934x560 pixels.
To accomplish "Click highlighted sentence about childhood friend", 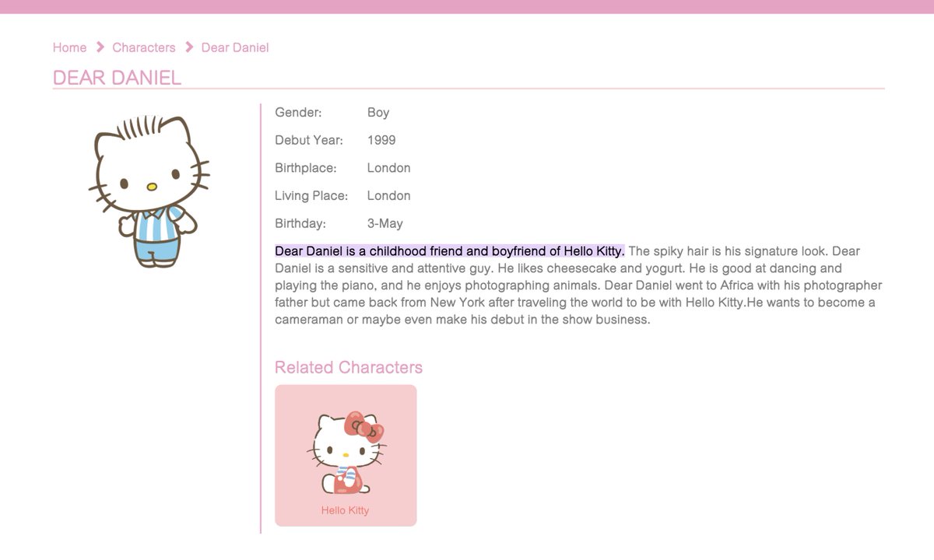I will tap(450, 251).
